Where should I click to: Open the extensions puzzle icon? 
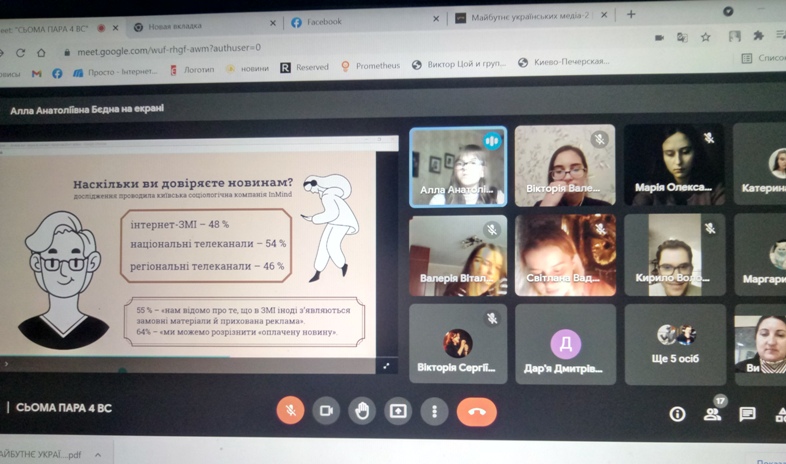(758, 36)
